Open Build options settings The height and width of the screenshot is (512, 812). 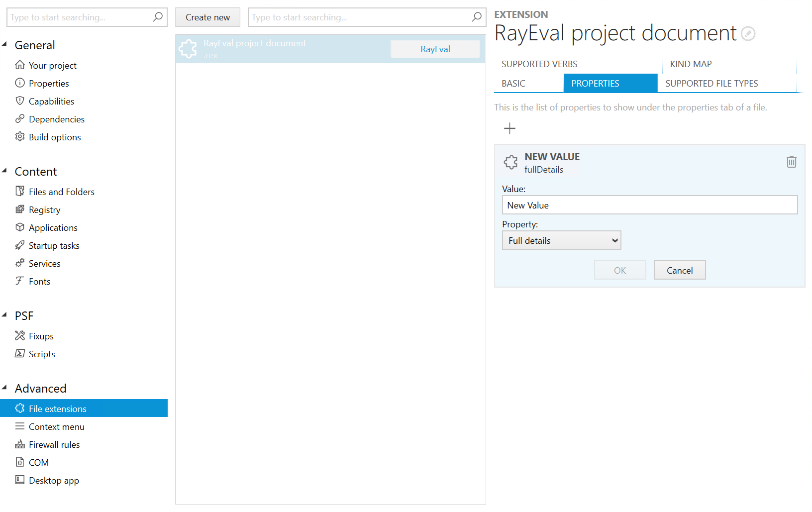coord(55,137)
